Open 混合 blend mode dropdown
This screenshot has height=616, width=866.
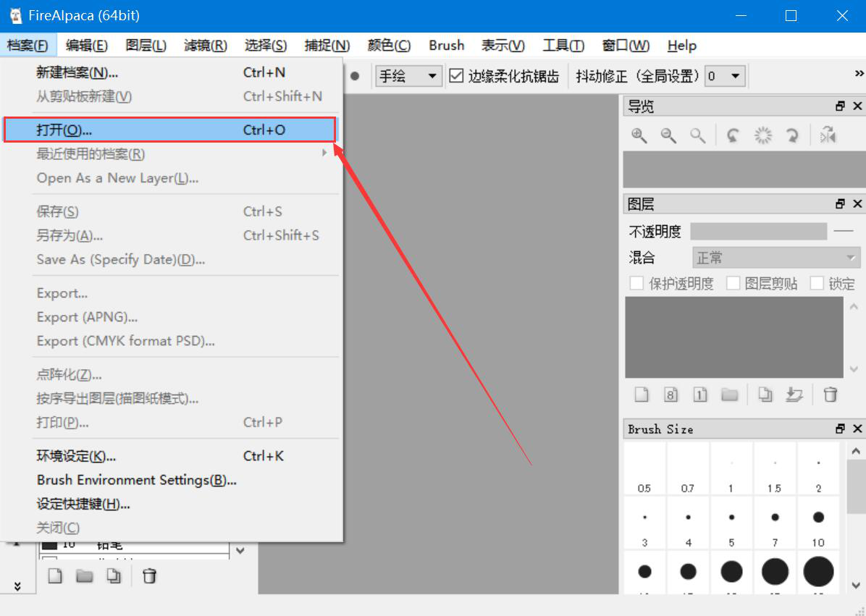pyautogui.click(x=776, y=258)
